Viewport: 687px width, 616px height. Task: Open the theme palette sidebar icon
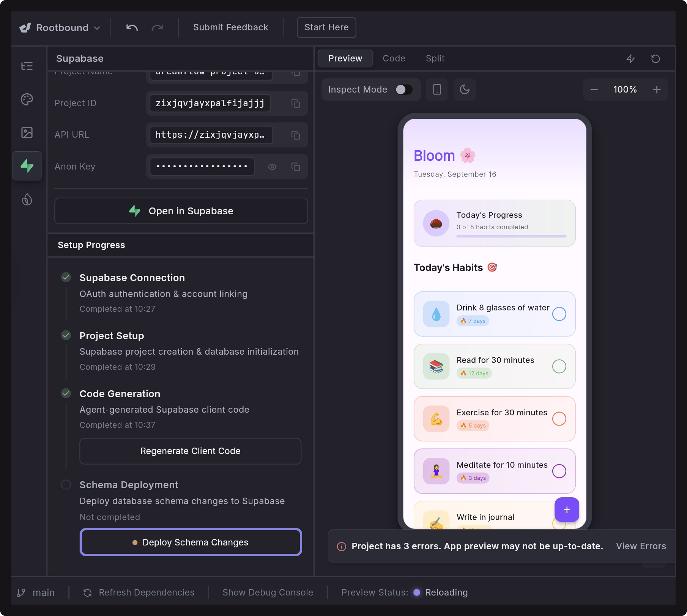[x=27, y=99]
